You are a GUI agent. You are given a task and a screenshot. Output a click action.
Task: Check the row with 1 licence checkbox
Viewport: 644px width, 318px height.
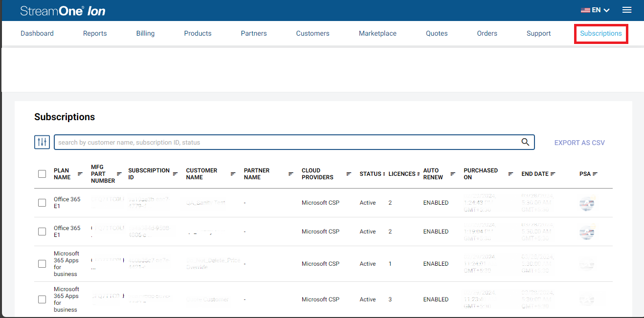[42, 264]
